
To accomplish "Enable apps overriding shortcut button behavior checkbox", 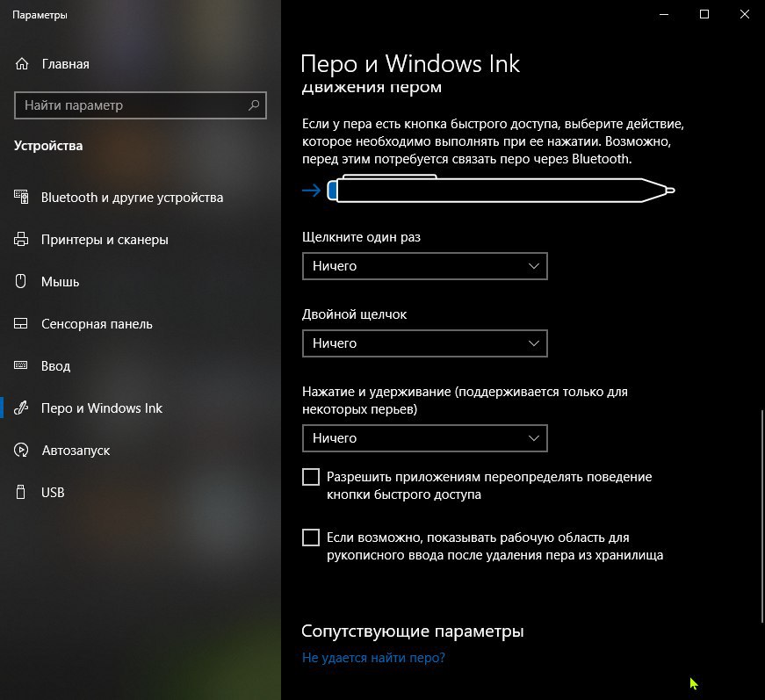I will tap(311, 477).
